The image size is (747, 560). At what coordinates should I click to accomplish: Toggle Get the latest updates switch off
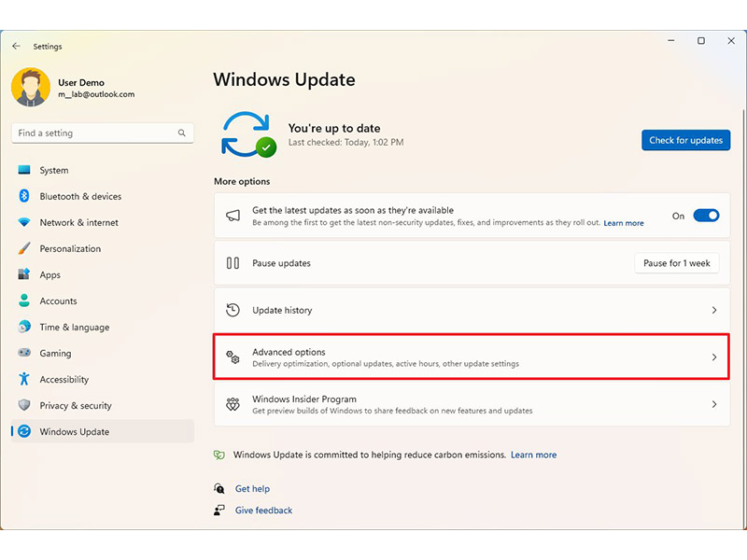click(x=706, y=216)
